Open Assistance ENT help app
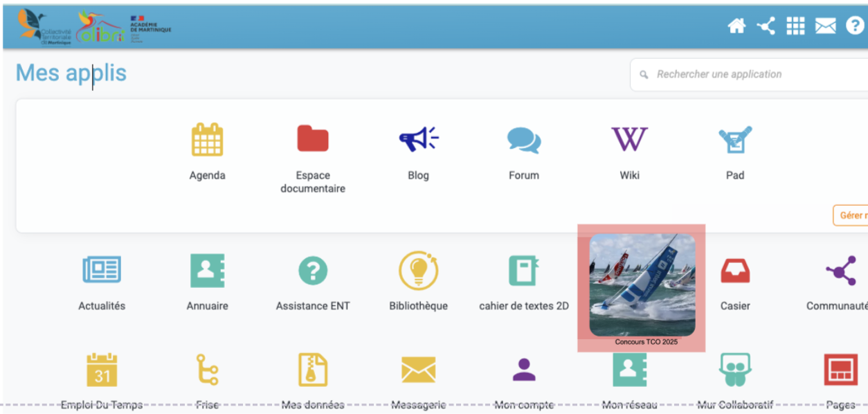The width and height of the screenshot is (868, 414). click(313, 271)
